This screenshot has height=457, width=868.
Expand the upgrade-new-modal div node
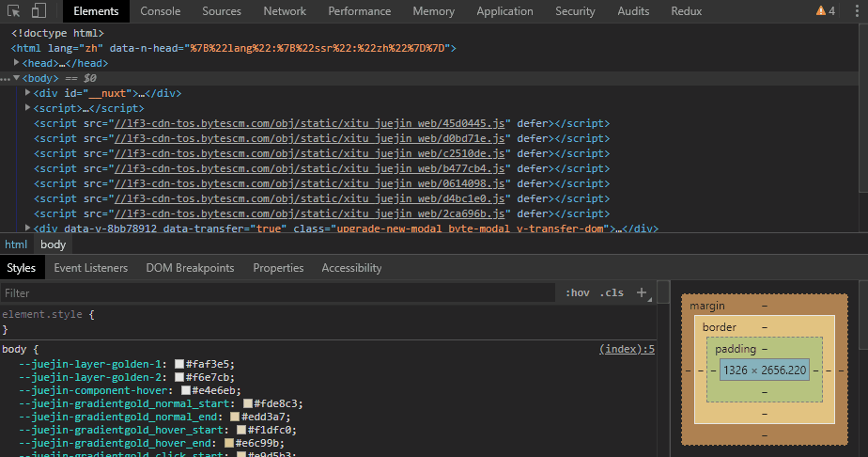coord(27,228)
